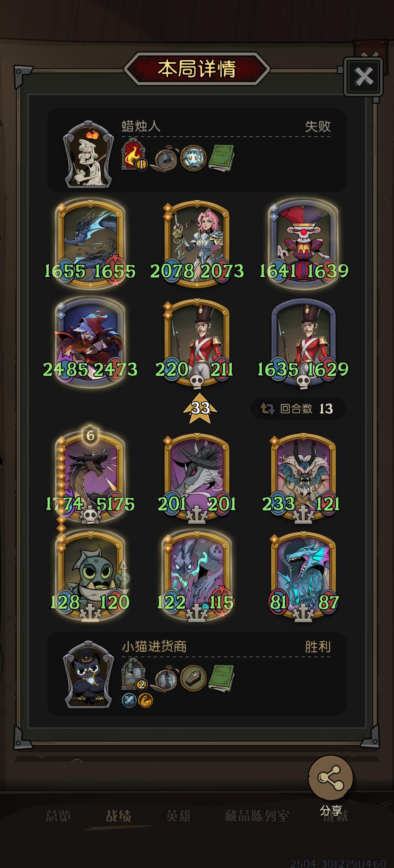Image resolution: width=394 pixels, height=868 pixels.
Task: Switch to the 战绩 tab
Action: pyautogui.click(x=118, y=816)
